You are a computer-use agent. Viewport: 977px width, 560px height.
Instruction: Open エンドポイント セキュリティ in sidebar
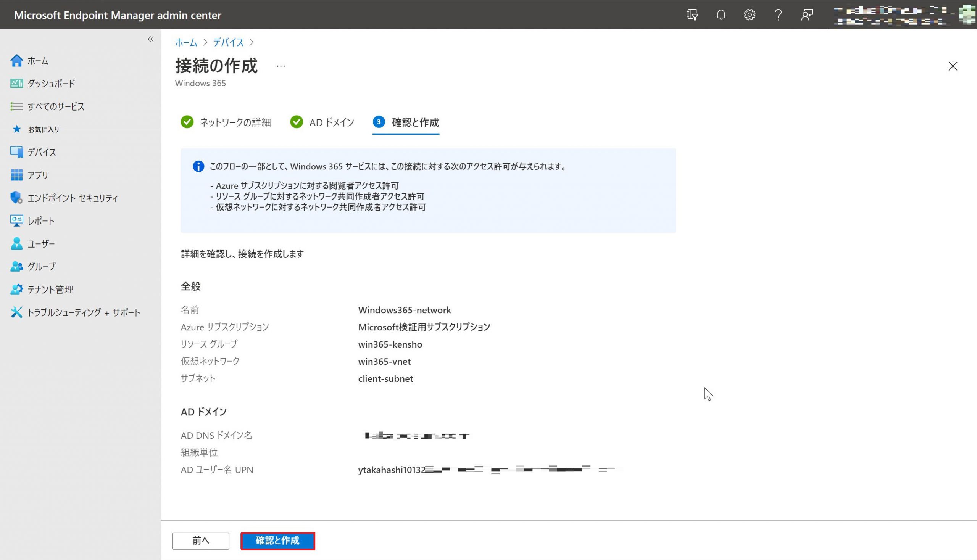click(x=73, y=198)
